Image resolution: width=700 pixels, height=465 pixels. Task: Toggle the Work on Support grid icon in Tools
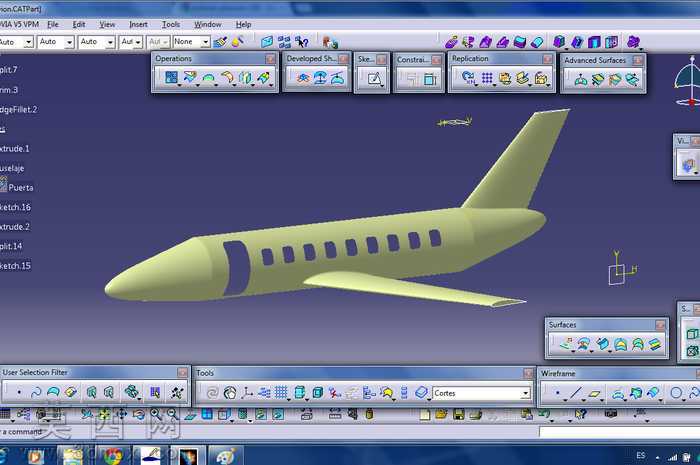(x=281, y=392)
